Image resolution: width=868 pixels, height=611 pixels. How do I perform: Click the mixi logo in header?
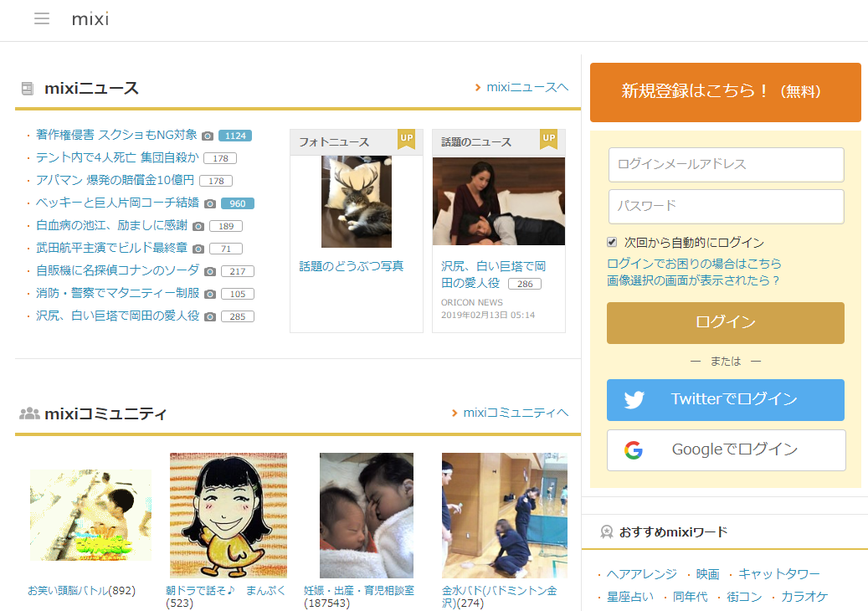90,18
